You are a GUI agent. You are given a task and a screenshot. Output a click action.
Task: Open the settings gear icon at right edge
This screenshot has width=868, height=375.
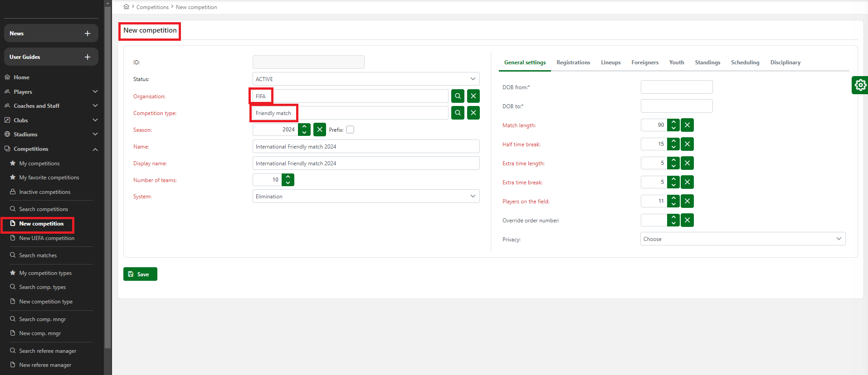coord(860,85)
